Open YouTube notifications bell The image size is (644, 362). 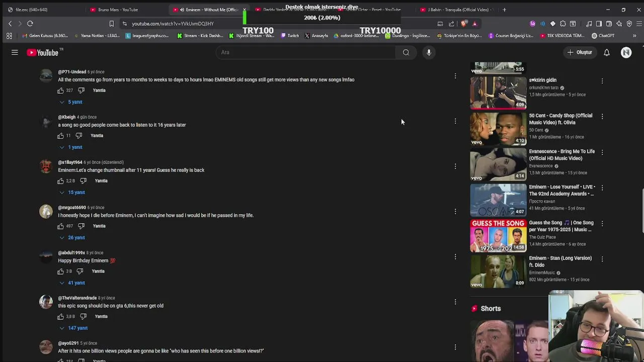pyautogui.click(x=607, y=52)
